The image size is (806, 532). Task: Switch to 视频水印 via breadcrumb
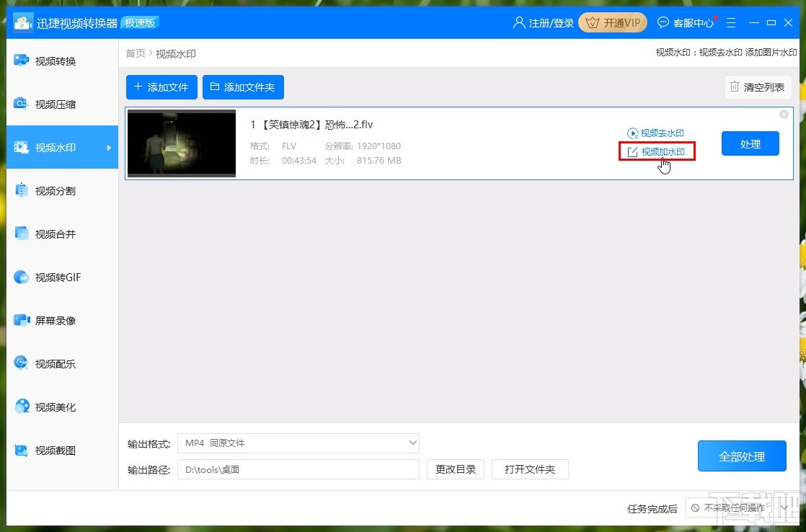click(x=175, y=53)
